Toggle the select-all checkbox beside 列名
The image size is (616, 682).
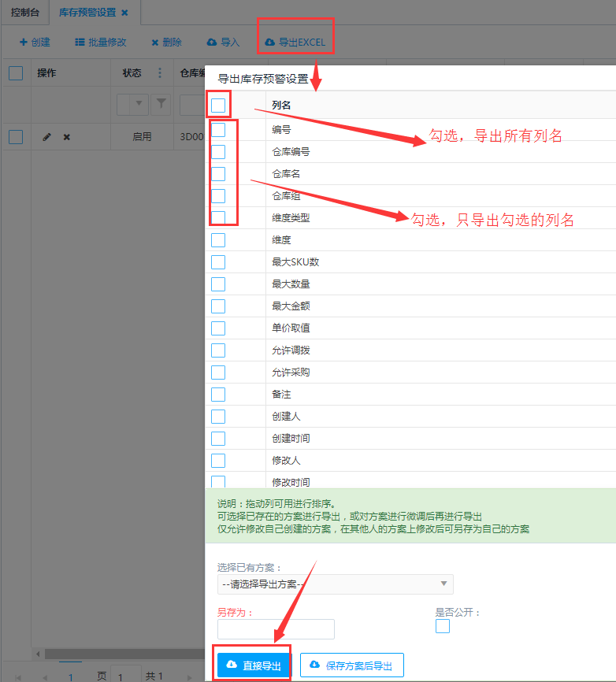218,105
